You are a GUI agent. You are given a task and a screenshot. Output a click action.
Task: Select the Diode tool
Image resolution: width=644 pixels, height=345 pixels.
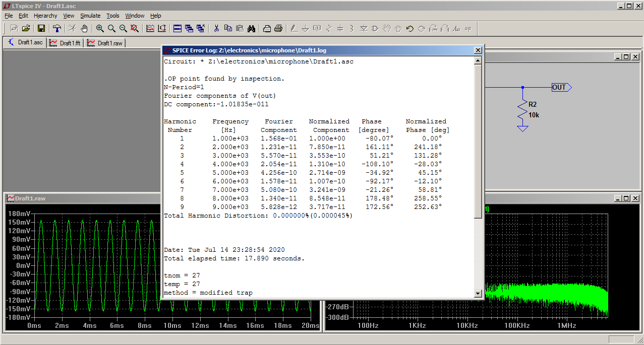pyautogui.click(x=364, y=28)
